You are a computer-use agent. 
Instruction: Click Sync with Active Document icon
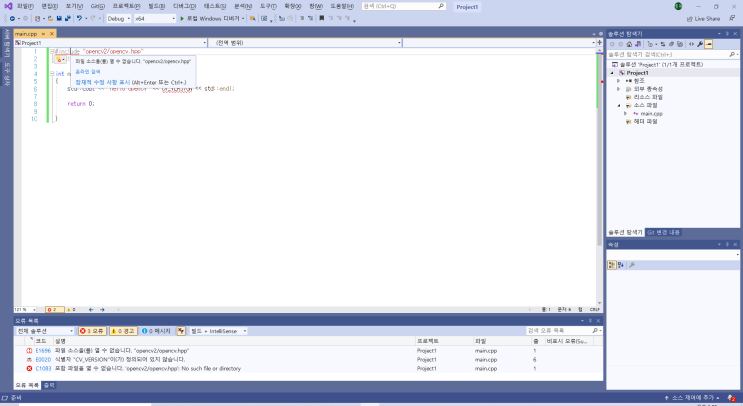click(x=662, y=44)
